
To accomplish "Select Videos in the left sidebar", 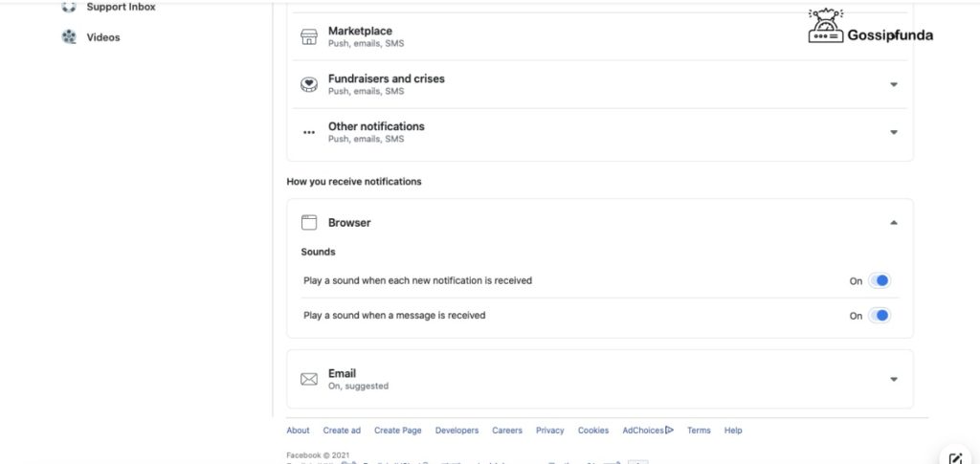I will coord(103,37).
